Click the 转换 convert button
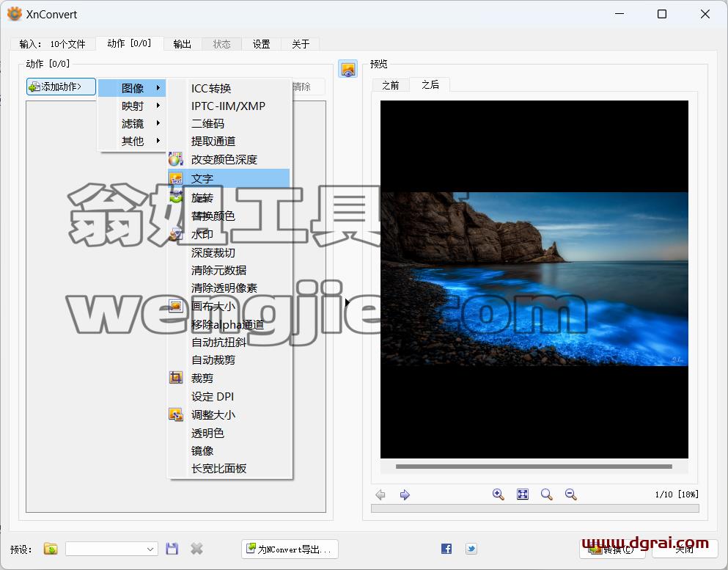Image resolution: width=728 pixels, height=570 pixels. 612,549
